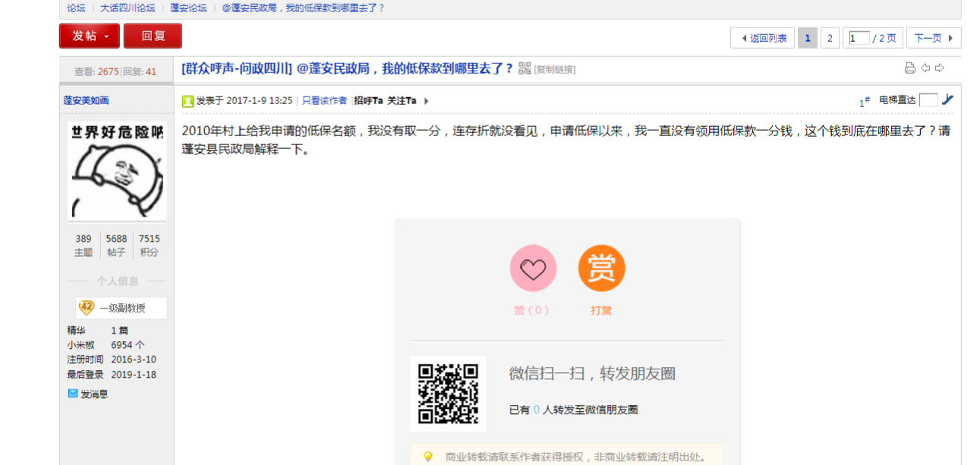Image resolution: width=980 pixels, height=465 pixels.
Task: Go to next thread with right arrow icon
Action: tap(940, 68)
